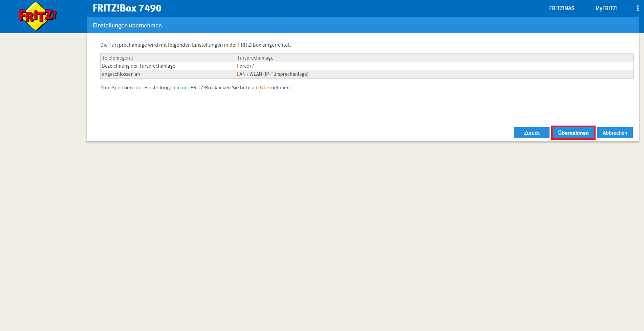This screenshot has height=331, width=644.
Task: Click the 'Force77' name value
Action: tap(245, 66)
